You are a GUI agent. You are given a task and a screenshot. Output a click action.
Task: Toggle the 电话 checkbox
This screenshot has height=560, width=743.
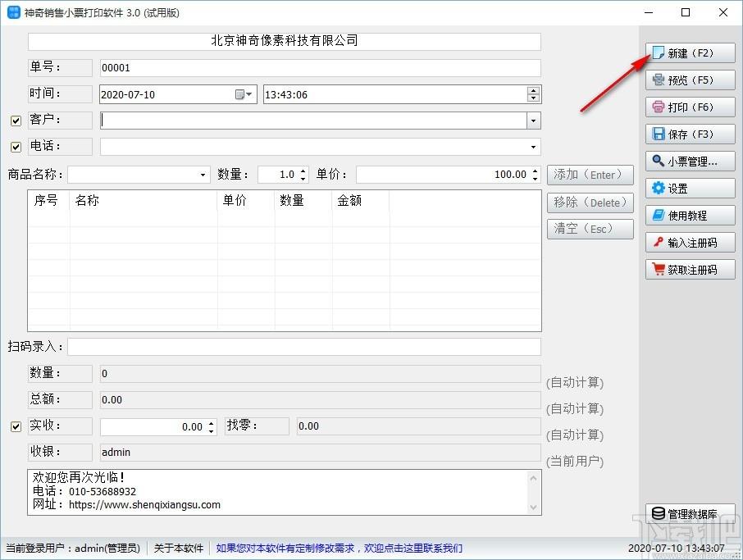16,147
